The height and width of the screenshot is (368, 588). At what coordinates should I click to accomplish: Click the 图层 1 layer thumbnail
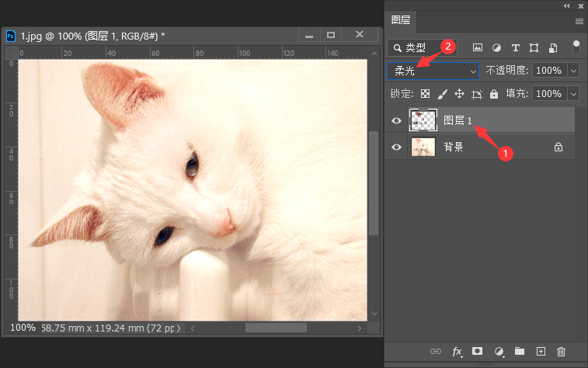tap(423, 120)
